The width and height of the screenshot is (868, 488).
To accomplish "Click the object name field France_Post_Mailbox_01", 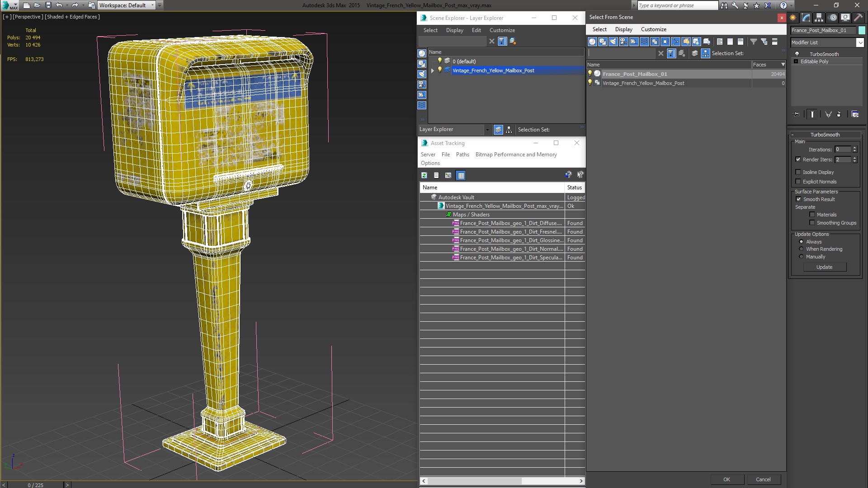I will pos(823,30).
